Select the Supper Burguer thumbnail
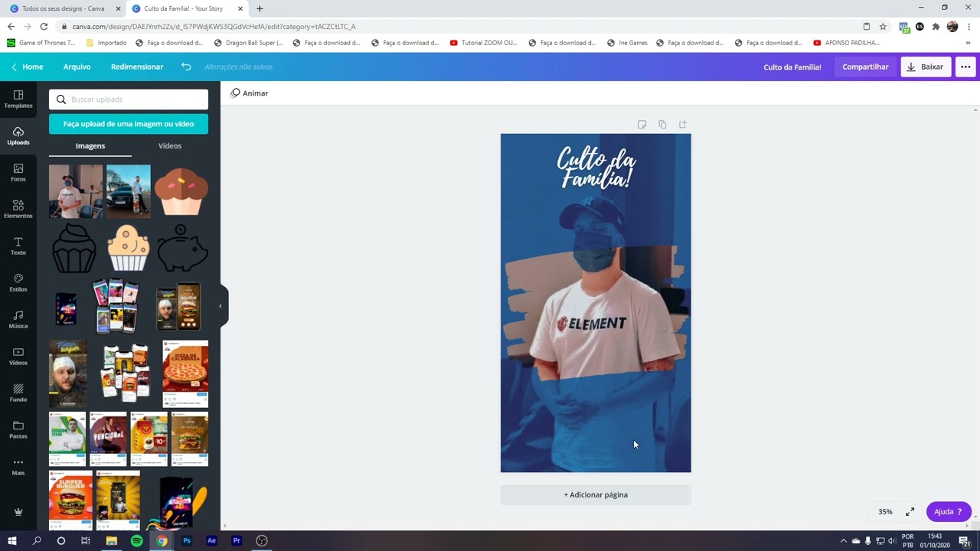980x551 pixels. click(70, 500)
